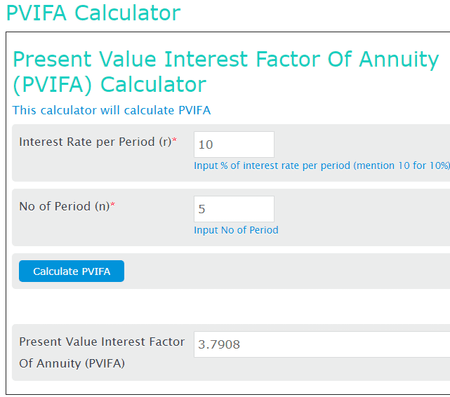Click the 'Present Value Interest Factor Of Annuity' heading

click(226, 59)
